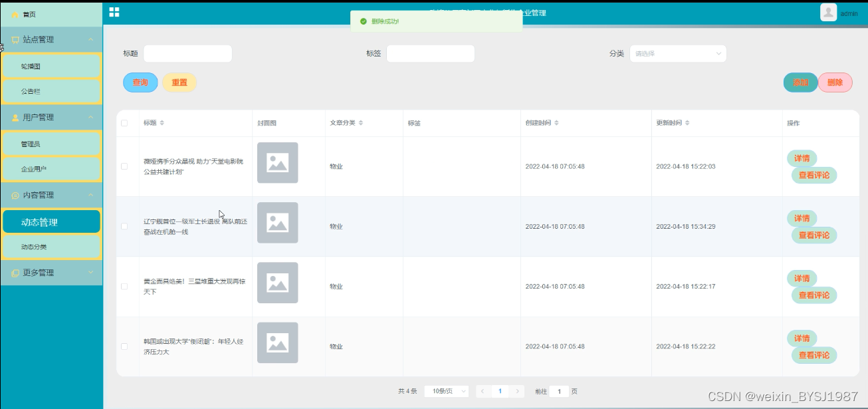Viewport: 868px width, 409px height.
Task: Click update time 2022-04-18 15:22:17
Action: [685, 287]
